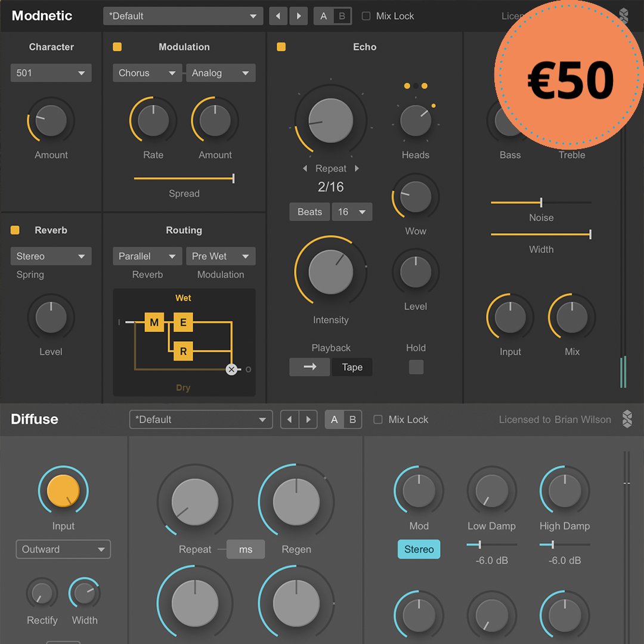The image size is (644, 644).
Task: Toggle the ms unit button next to Repeat
Action: coord(246,549)
